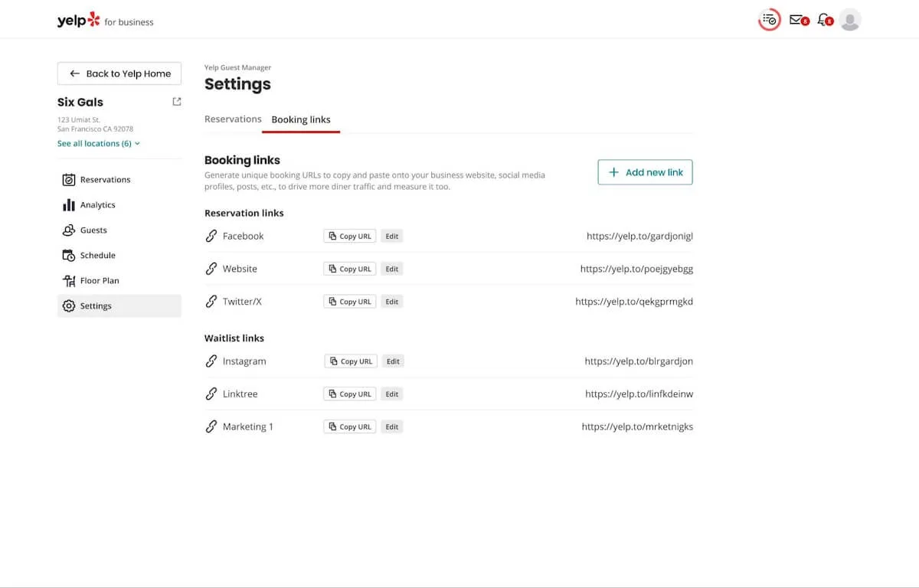
Task: Select Settings in the sidebar menu
Action: point(119,306)
